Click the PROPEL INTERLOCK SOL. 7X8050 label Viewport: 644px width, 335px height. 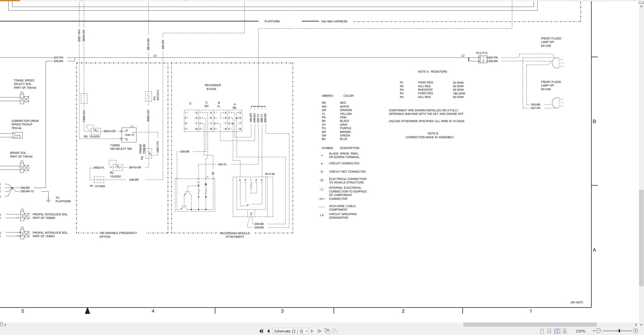click(50, 216)
